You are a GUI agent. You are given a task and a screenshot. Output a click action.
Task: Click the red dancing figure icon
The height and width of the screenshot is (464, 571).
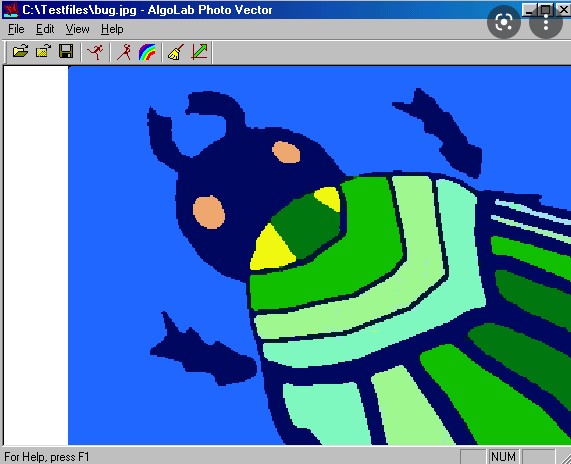pyautogui.click(x=124, y=52)
